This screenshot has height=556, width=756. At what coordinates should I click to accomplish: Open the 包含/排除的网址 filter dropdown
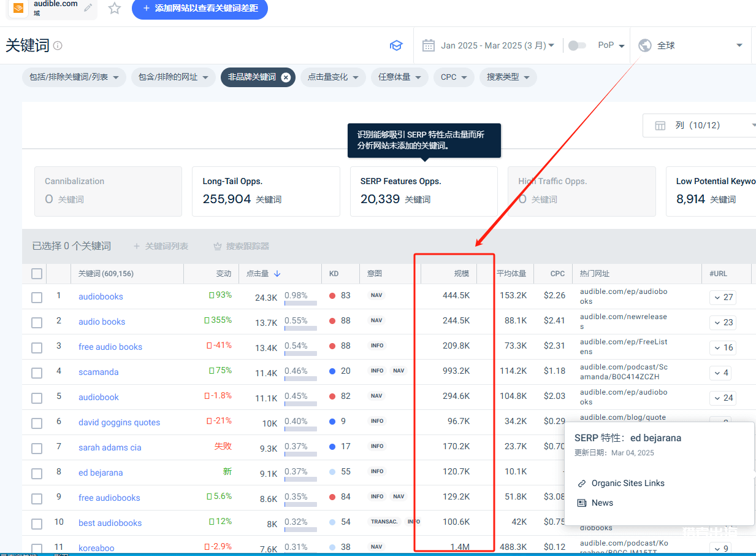point(174,77)
